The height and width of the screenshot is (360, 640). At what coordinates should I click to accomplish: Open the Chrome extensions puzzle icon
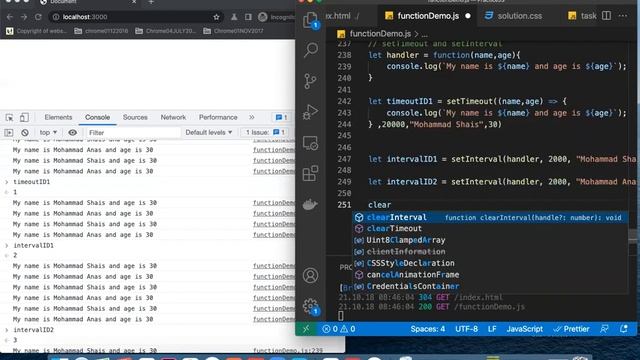click(234, 17)
